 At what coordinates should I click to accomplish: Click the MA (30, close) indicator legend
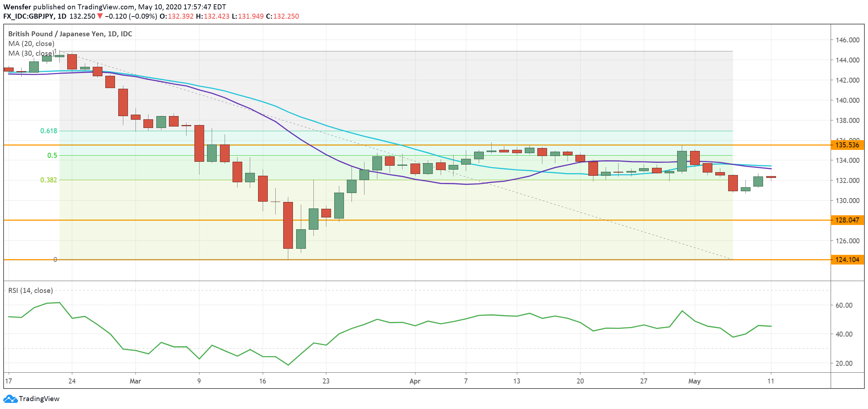click(31, 53)
